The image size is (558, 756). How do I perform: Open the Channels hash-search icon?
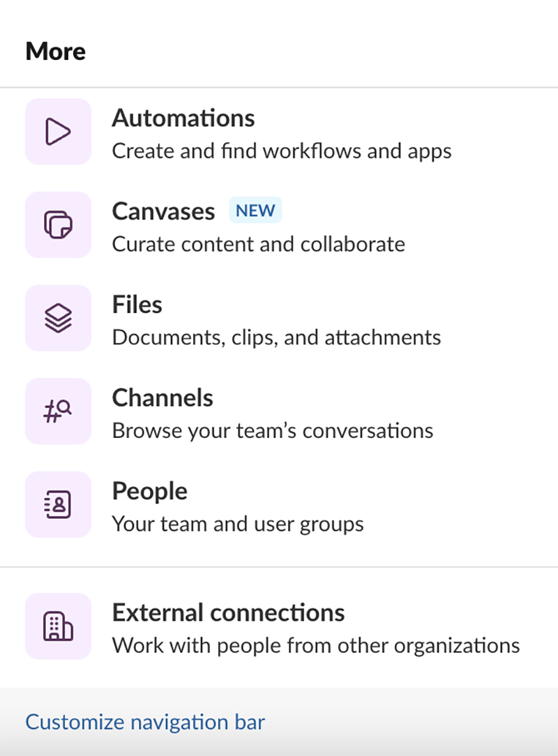(x=58, y=411)
